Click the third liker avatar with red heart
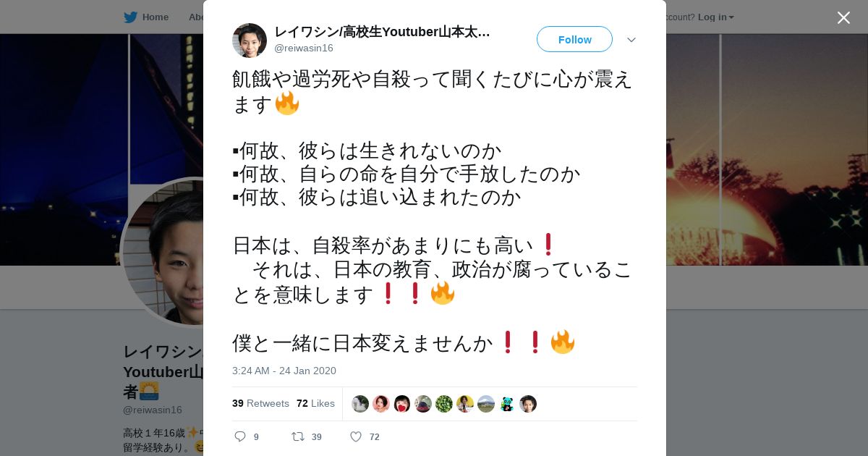Screen dimensions: 868x456 [x=402, y=404]
